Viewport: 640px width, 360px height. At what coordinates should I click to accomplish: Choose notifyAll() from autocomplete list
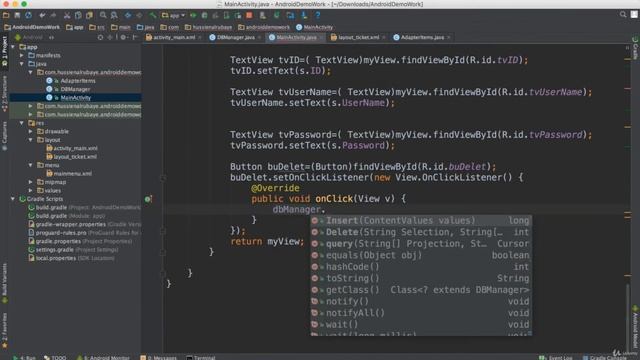tap(420, 313)
